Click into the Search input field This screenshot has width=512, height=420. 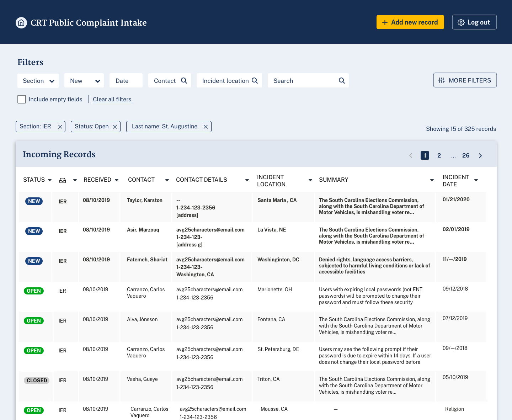point(308,81)
